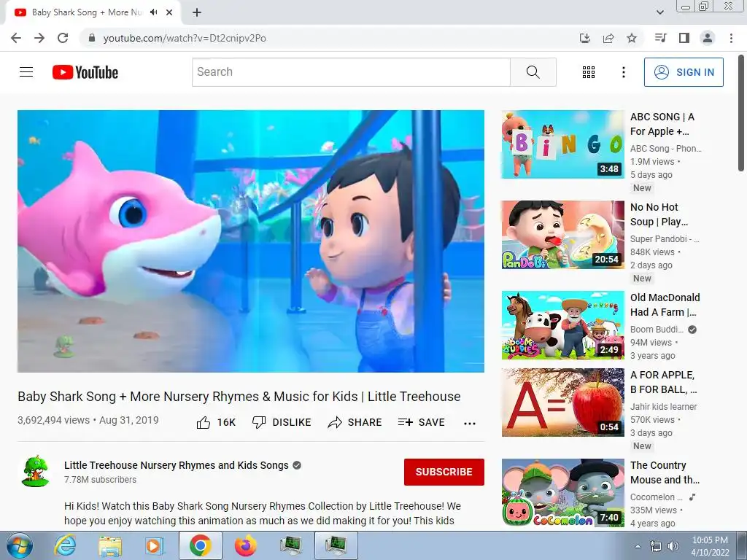This screenshot has width=747, height=560.
Task: Click the 'Super Pandobi' channel name
Action: click(665, 238)
